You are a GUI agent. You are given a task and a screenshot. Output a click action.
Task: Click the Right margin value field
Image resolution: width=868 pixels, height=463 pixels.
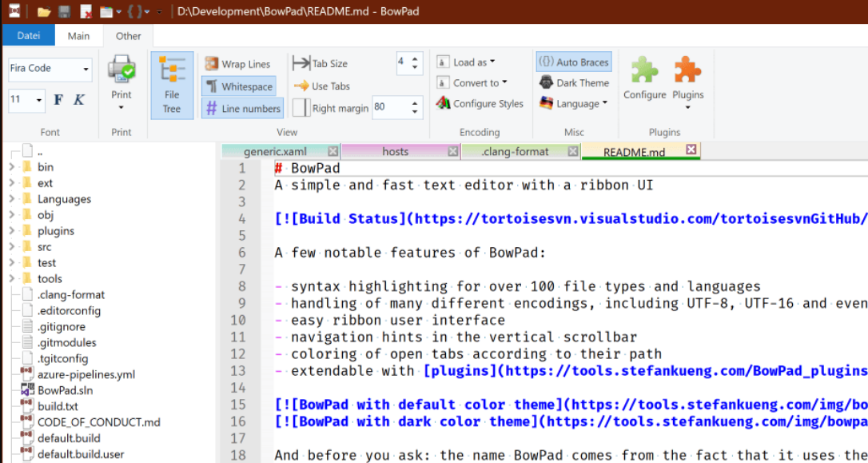click(x=390, y=108)
